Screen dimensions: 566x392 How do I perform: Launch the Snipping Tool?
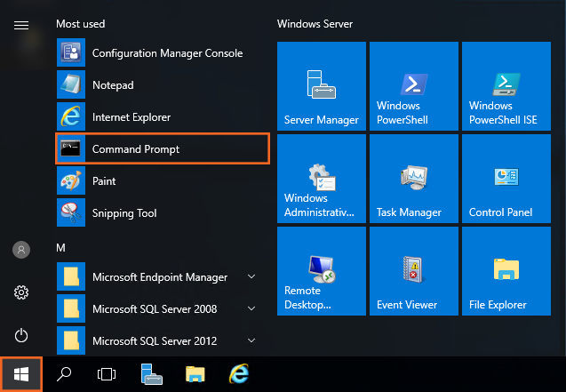tap(124, 213)
